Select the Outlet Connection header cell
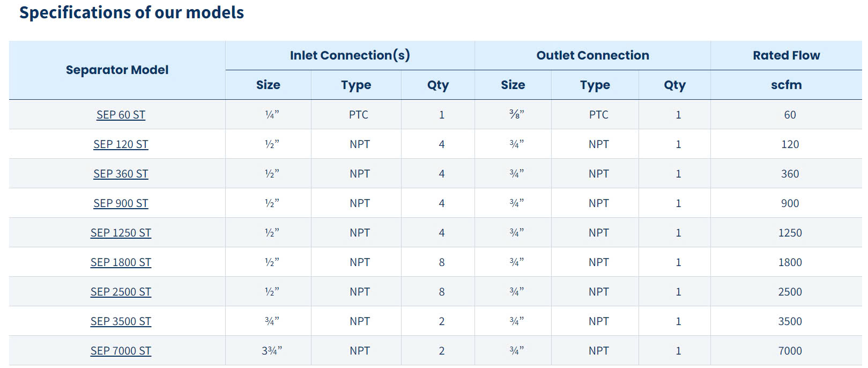Viewport: 868px width, 368px height. (x=592, y=55)
